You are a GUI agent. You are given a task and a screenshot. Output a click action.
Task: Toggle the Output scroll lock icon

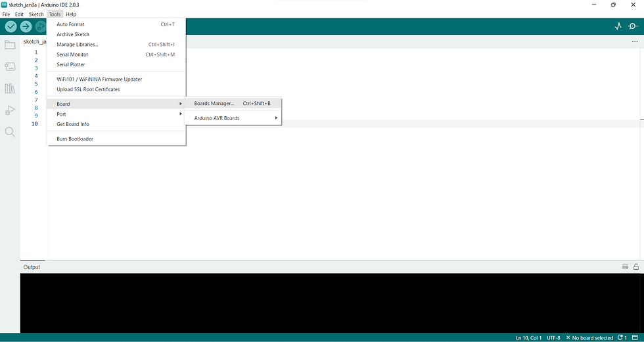[636, 267]
